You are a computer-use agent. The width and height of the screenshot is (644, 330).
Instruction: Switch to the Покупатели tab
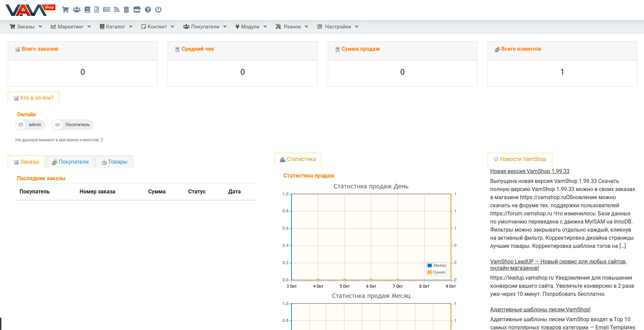pos(70,162)
